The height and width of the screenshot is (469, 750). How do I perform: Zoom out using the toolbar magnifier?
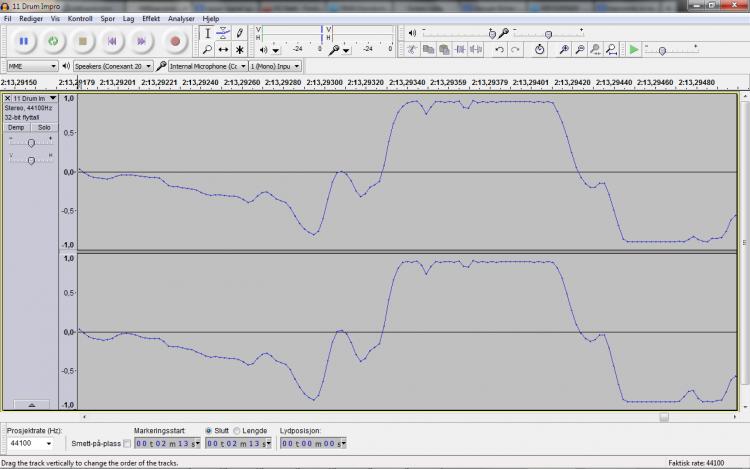(x=580, y=50)
